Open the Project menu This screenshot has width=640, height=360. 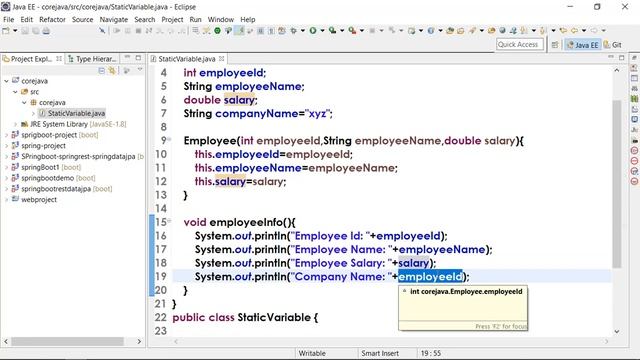(172, 19)
